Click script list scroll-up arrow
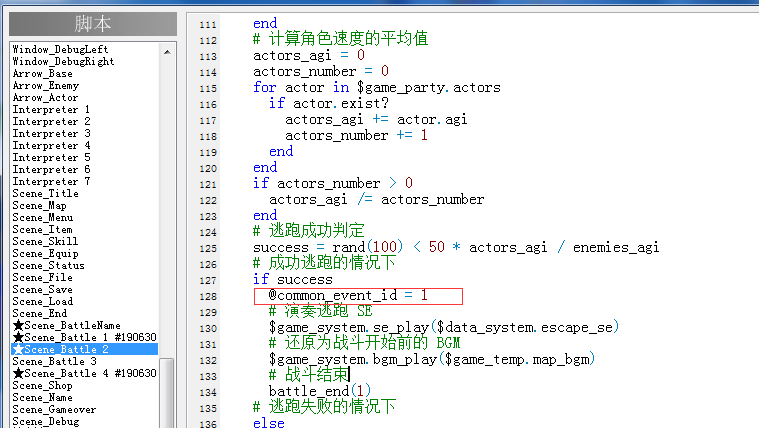 (167, 52)
